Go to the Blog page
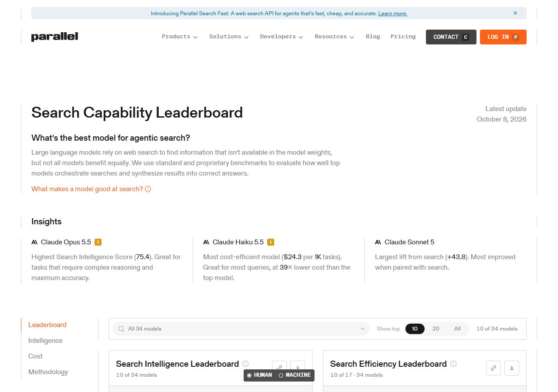Screen dimensions: 558x392 (373, 37)
